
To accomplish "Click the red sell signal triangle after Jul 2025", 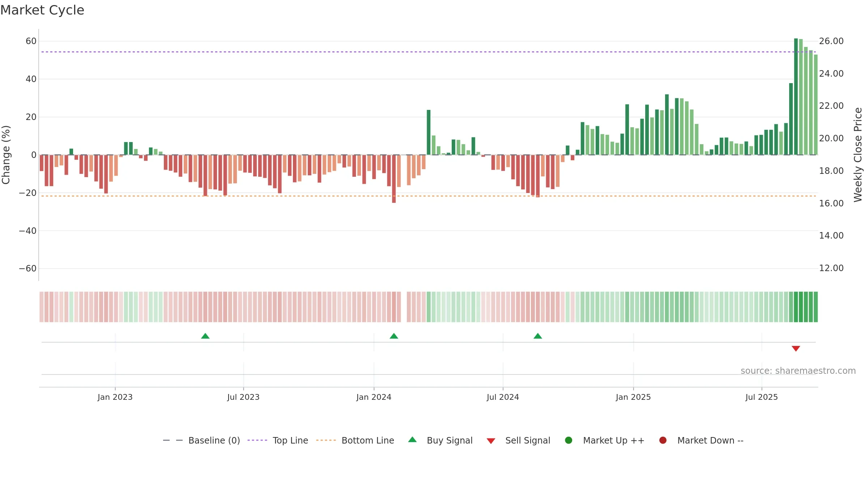I will [x=796, y=348].
